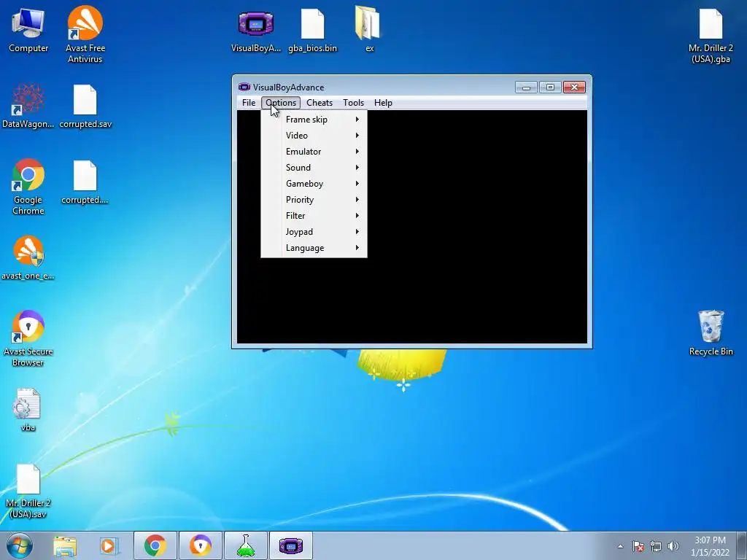
Task: Select the Google Chrome desktop shortcut
Action: 28,187
